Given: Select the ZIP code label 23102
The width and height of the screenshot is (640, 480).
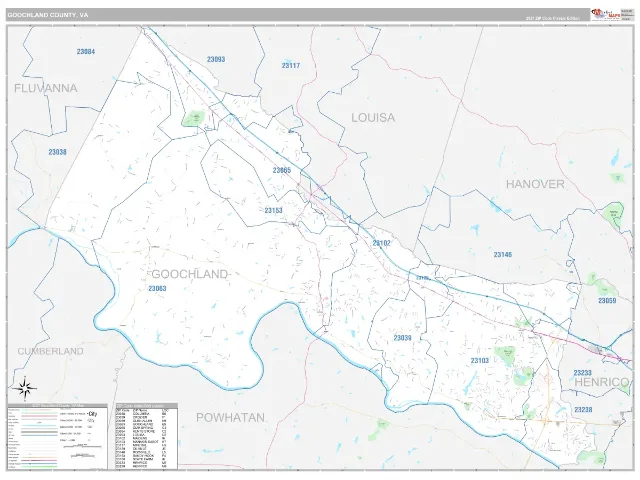Looking at the screenshot, I should pyautogui.click(x=381, y=243).
